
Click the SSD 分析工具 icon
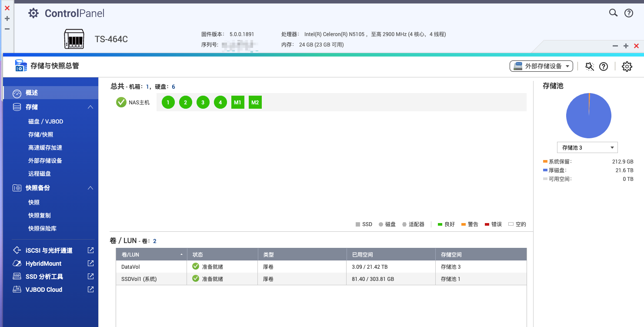17,276
